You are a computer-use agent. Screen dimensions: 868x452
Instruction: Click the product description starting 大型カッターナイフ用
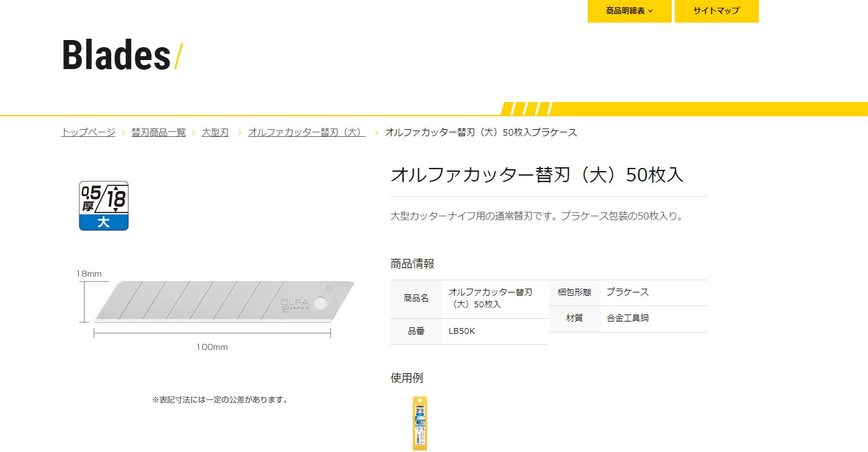tap(537, 216)
